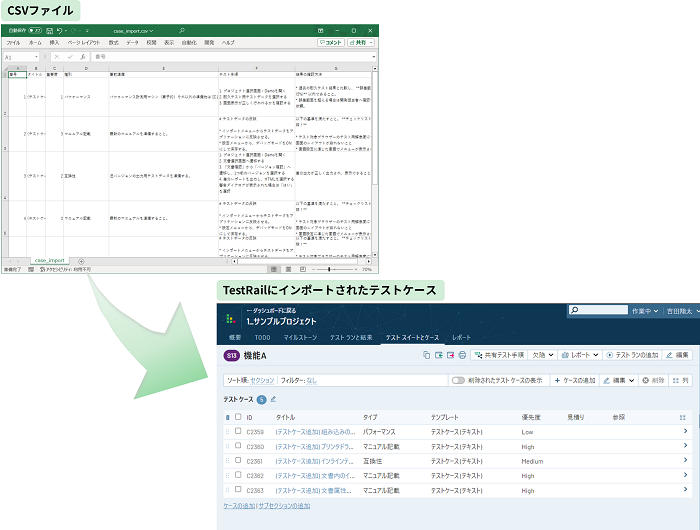Click the drag handle of row C2362
The height and width of the screenshot is (530, 700).
coord(227,476)
